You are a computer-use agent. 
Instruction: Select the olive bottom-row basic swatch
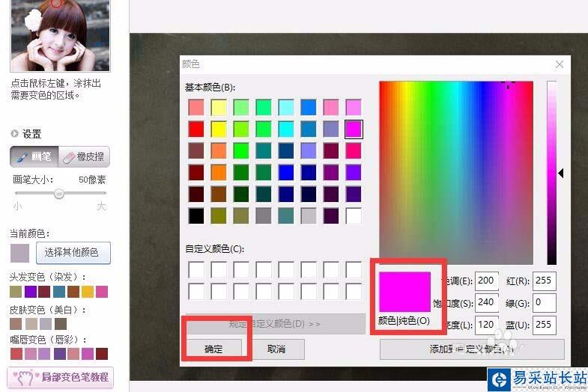coord(219,216)
